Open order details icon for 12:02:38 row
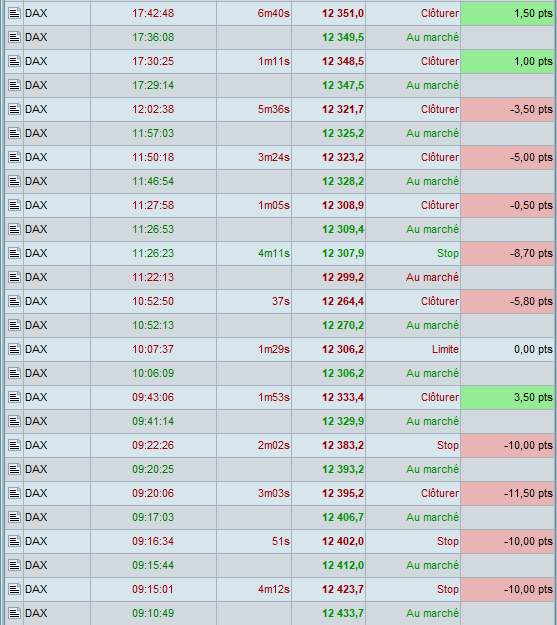The width and height of the screenshot is (557, 625). click(14, 109)
